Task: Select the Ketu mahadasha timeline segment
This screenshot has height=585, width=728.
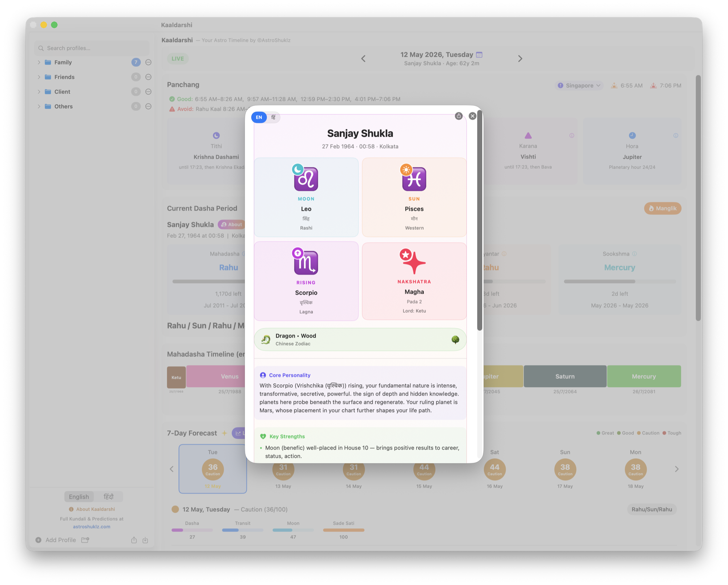Action: 176,377
